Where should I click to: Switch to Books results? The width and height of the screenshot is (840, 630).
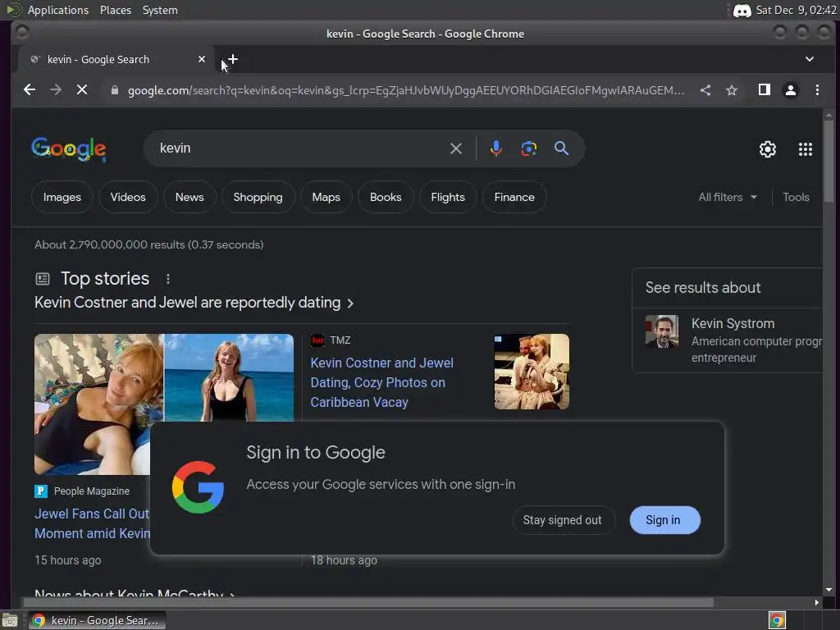[x=386, y=197]
